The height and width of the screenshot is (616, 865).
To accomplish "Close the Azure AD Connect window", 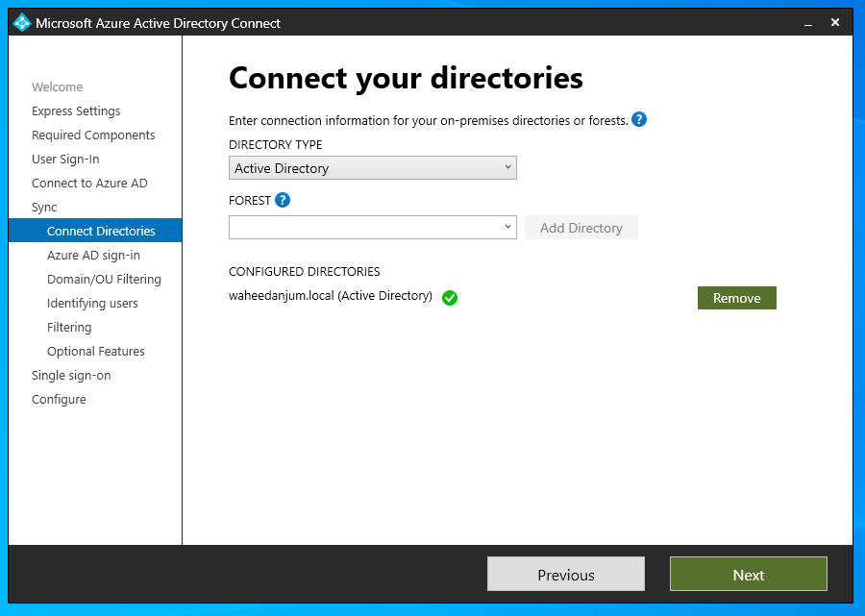I will [835, 23].
